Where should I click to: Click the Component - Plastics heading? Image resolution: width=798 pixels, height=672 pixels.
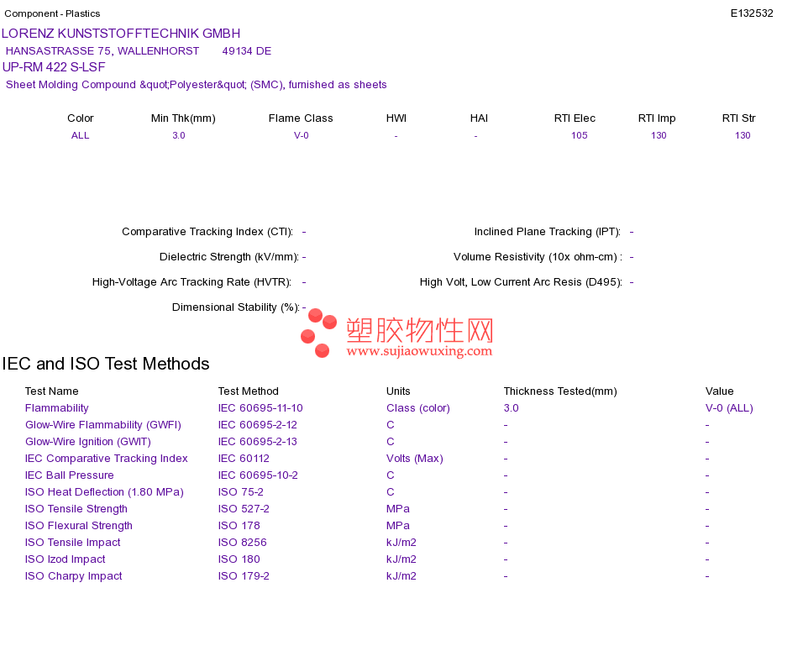click(52, 13)
